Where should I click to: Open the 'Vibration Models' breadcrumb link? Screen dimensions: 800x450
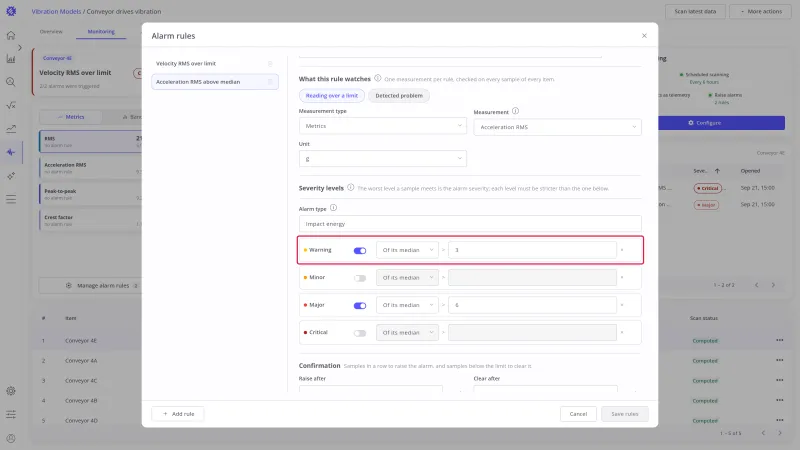pyautogui.click(x=56, y=11)
